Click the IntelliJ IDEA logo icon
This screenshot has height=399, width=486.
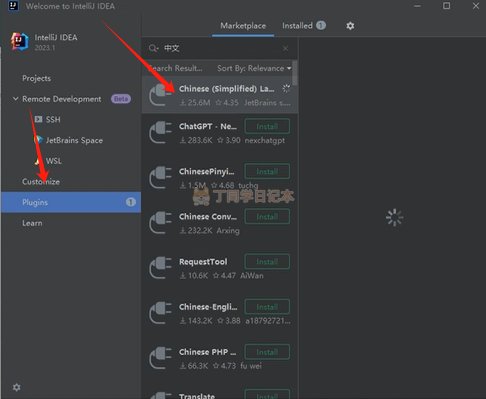click(x=19, y=41)
